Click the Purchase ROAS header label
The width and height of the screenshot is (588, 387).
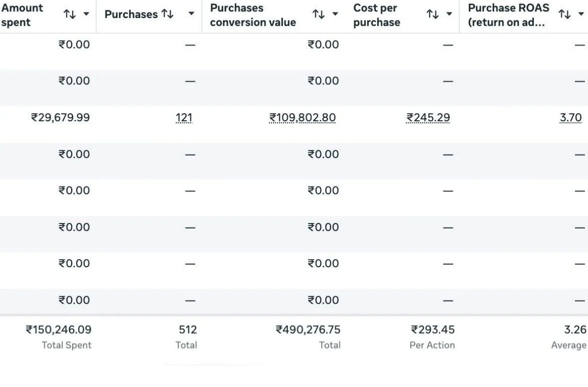tap(508, 15)
